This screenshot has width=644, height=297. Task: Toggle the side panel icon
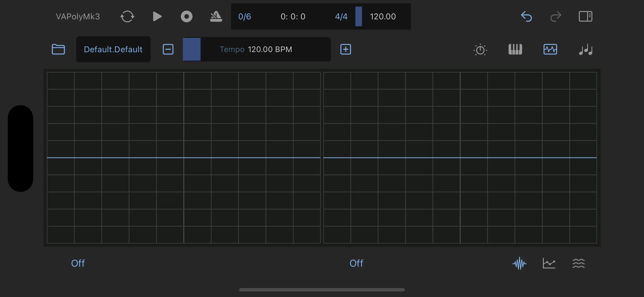585,17
